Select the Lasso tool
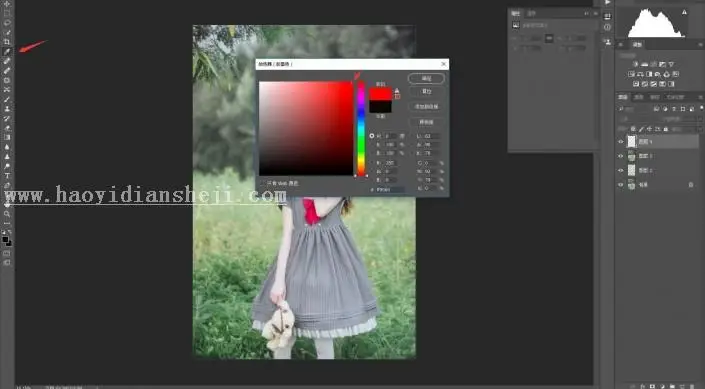The width and height of the screenshot is (705, 389). click(x=7, y=23)
